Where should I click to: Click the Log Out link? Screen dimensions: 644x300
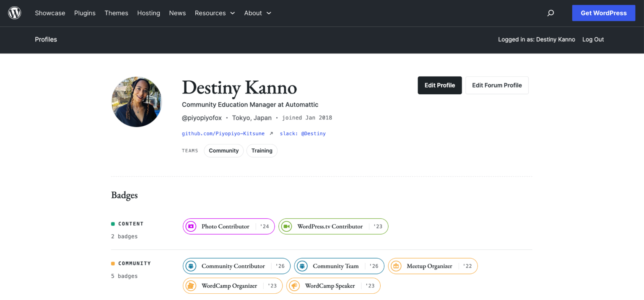593,39
